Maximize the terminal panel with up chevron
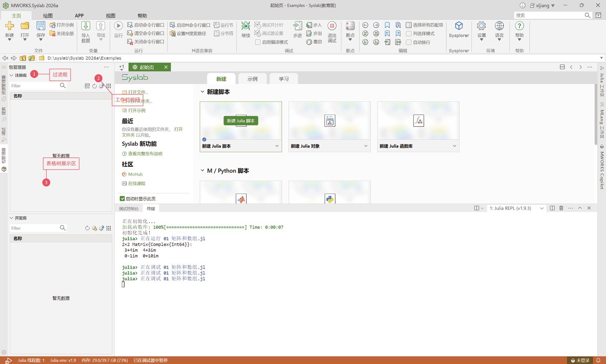Screen dimensions: 606x364 point(580,208)
